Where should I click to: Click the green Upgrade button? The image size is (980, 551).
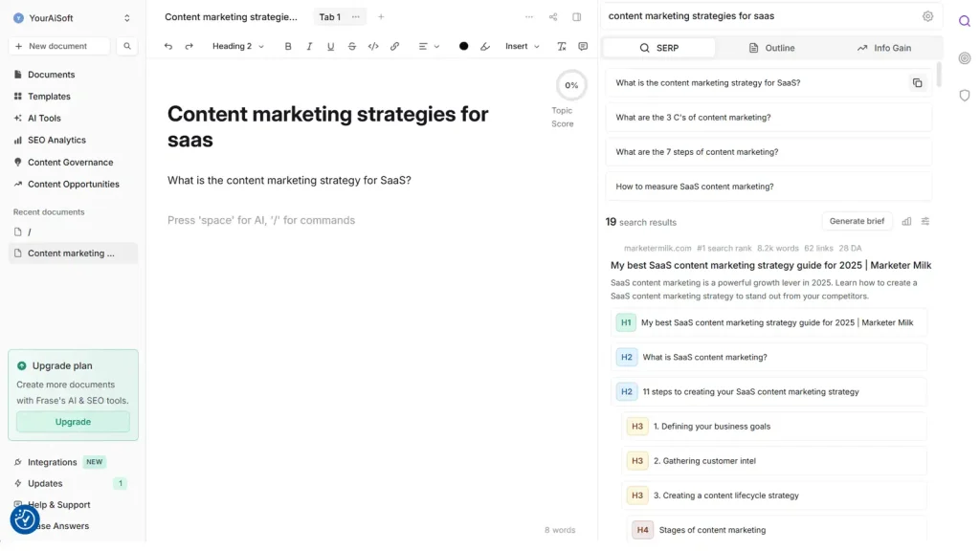[73, 422]
